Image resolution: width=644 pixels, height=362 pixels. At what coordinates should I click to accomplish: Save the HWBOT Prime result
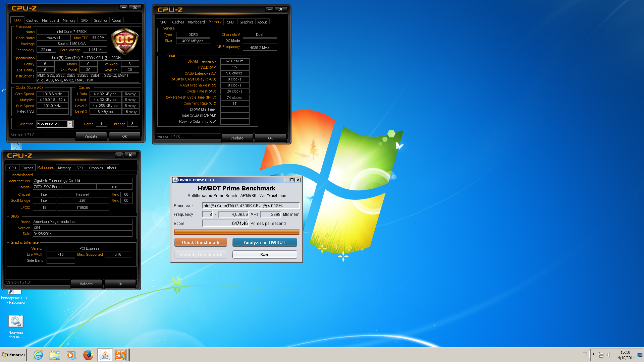265,254
